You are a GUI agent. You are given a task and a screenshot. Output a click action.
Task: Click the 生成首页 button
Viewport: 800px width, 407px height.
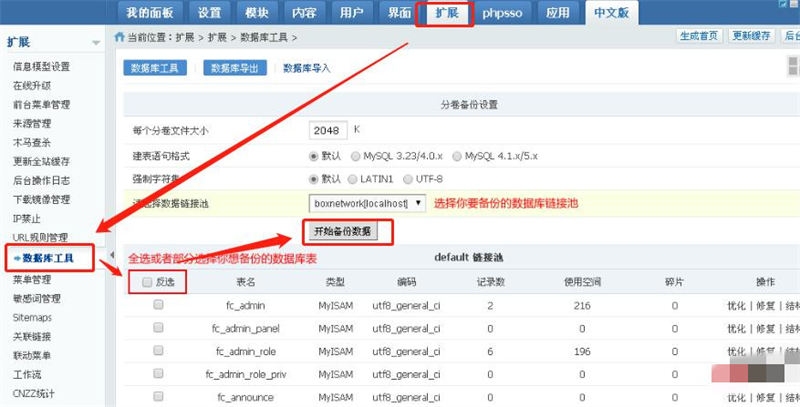(699, 36)
